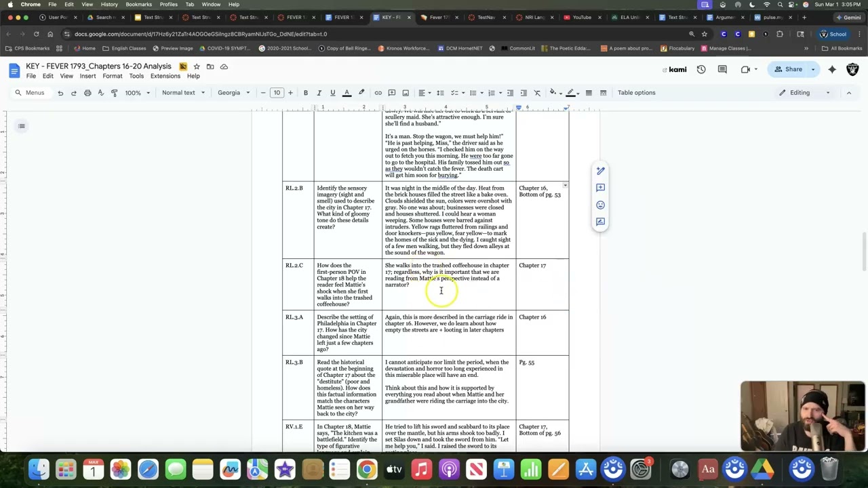Screen dimensions: 868x488
Task: Toggle underline formatting
Action: 332,93
